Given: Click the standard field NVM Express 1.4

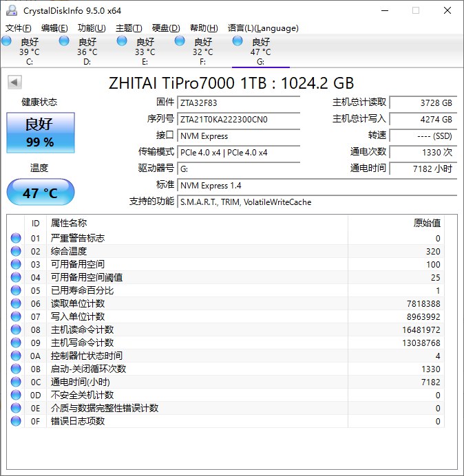Looking at the screenshot, I should (317, 186).
